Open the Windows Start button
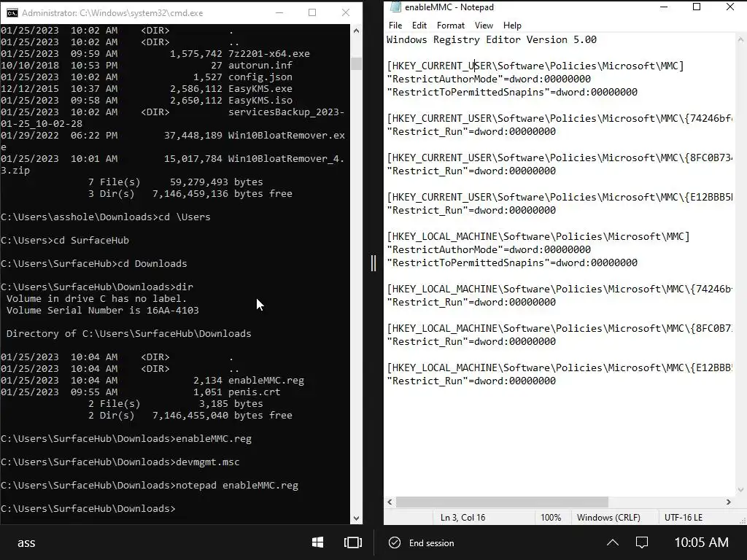 point(318,542)
